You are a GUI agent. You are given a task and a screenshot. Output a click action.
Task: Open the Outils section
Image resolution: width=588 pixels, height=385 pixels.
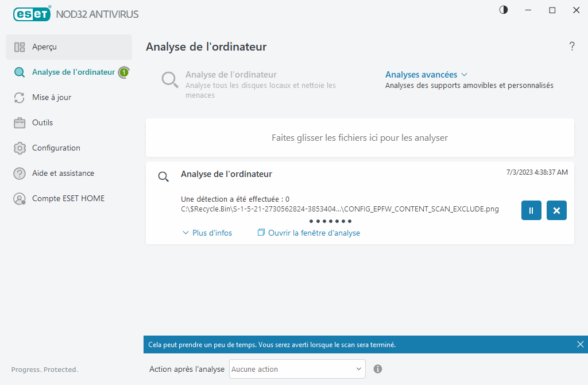[x=43, y=122]
